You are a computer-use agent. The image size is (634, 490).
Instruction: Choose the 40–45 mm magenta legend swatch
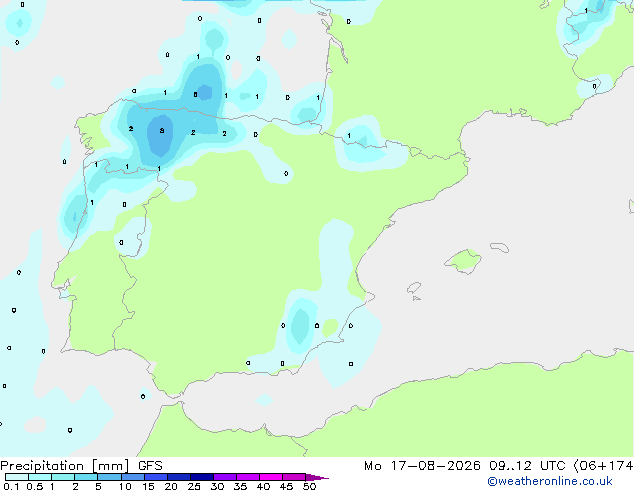tap(271, 477)
